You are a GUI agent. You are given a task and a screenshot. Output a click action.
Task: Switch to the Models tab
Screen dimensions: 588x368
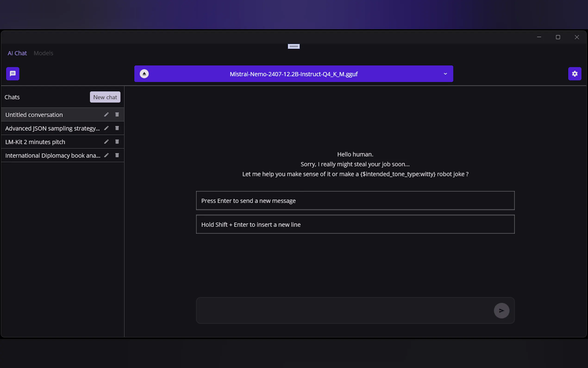(43, 53)
